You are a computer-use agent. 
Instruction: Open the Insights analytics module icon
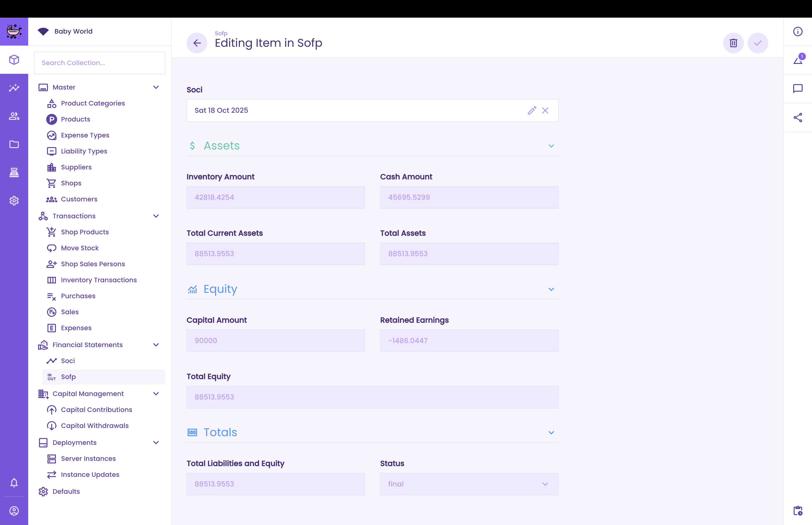(x=14, y=88)
